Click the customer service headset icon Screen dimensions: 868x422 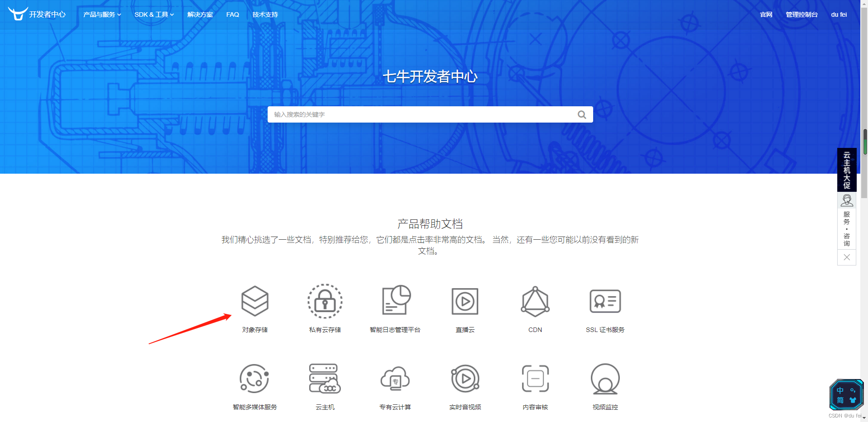coord(847,200)
